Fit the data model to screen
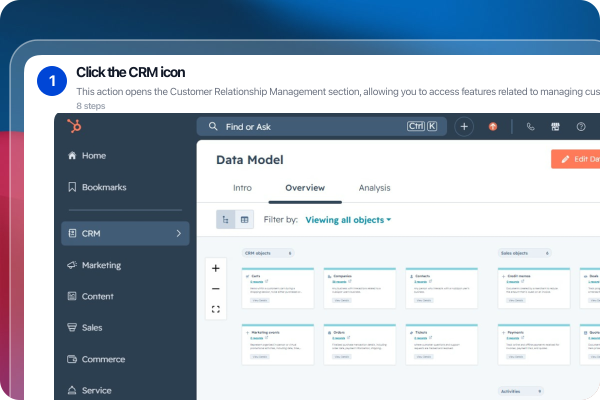 [216, 309]
